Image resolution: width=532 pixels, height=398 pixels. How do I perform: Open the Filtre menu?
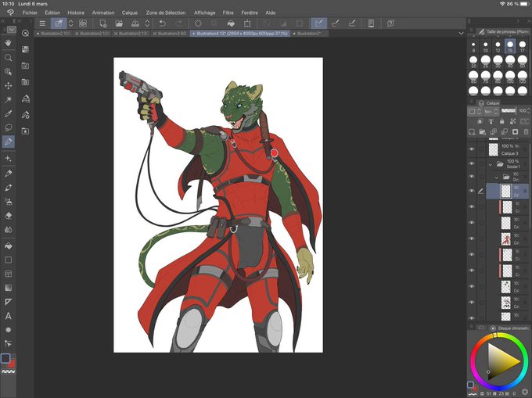coord(228,13)
